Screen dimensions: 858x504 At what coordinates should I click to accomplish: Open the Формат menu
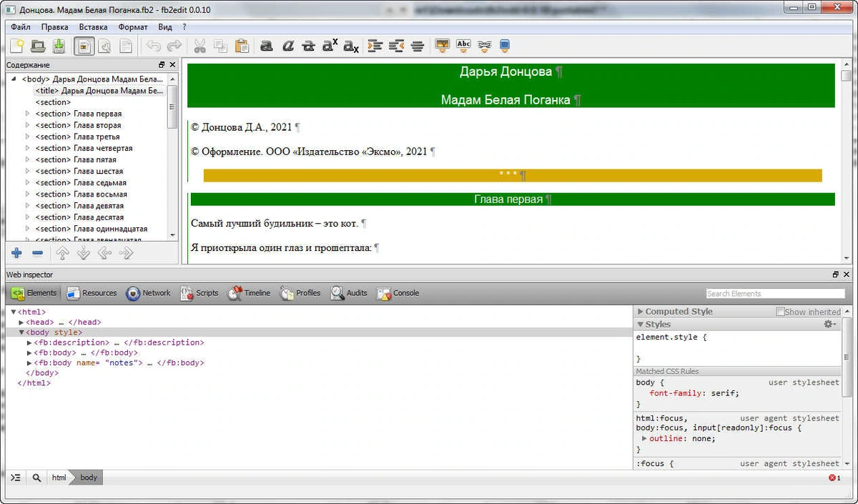tap(133, 26)
